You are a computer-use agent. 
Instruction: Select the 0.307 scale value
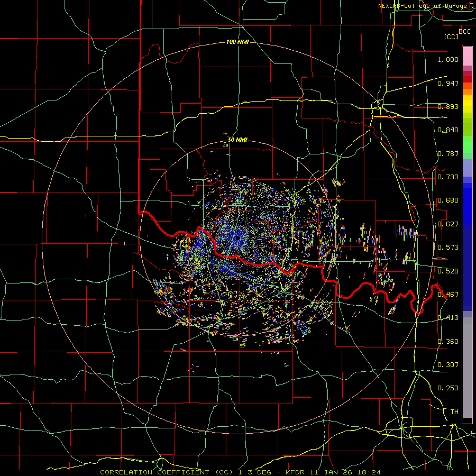click(x=448, y=365)
